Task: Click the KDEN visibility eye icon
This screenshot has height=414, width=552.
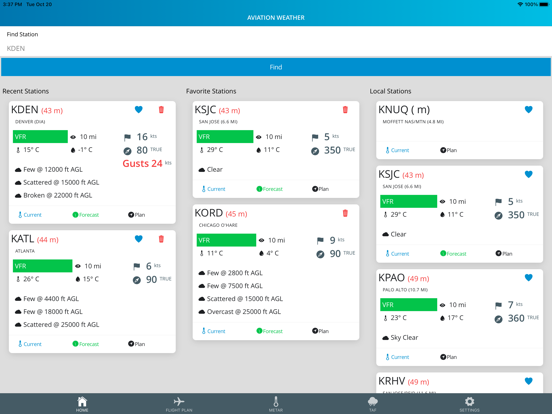Action: (x=73, y=137)
